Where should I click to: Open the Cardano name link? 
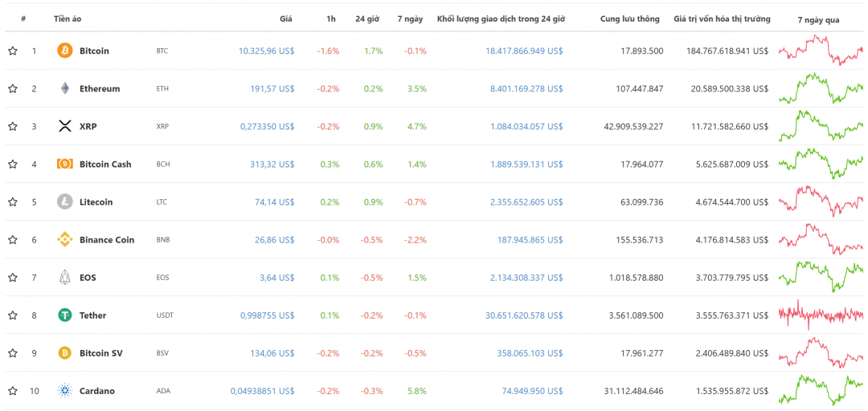[97, 391]
